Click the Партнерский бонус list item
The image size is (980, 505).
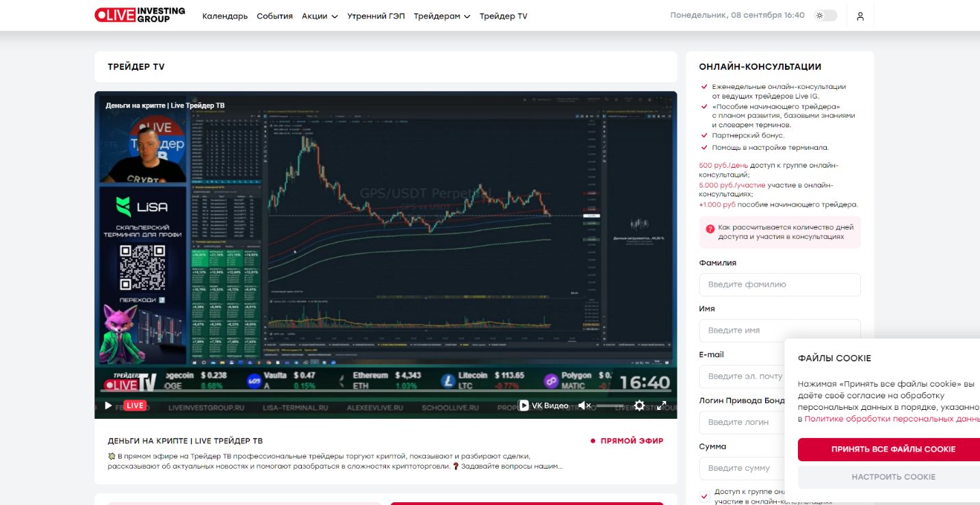[748, 135]
